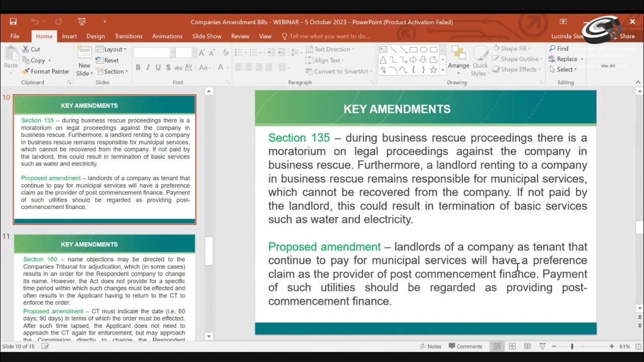Click the Copy button

[36, 60]
